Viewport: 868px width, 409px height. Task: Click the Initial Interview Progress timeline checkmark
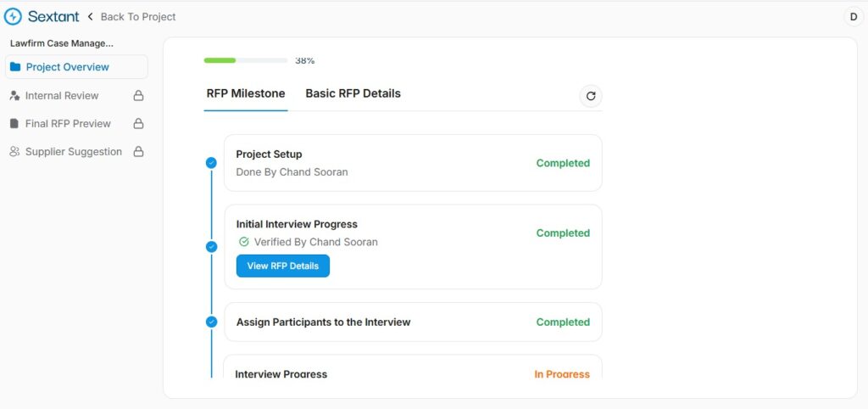tap(211, 247)
